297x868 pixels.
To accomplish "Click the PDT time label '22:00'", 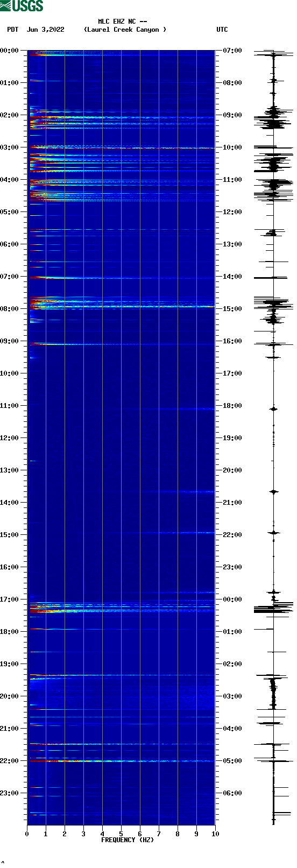I will click(x=9, y=761).
